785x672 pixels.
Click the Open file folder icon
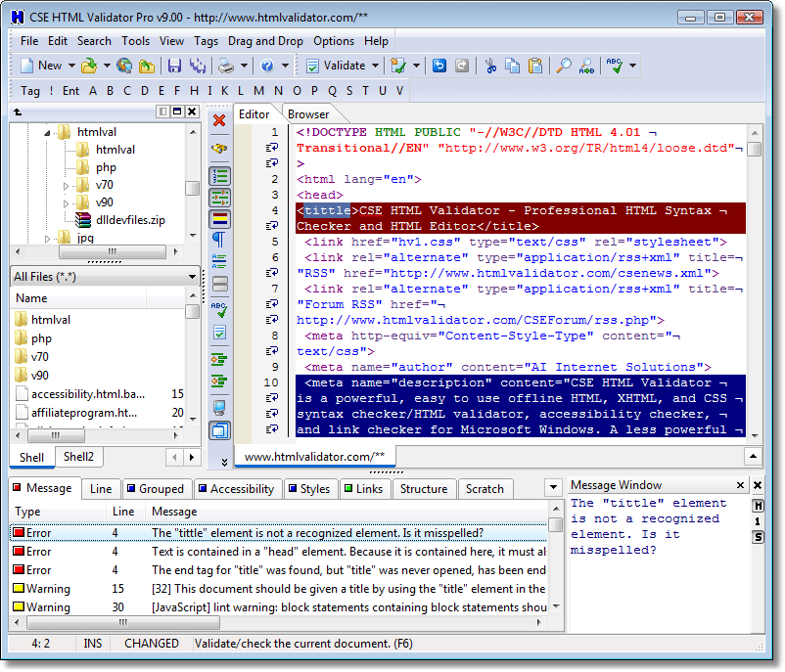89,66
